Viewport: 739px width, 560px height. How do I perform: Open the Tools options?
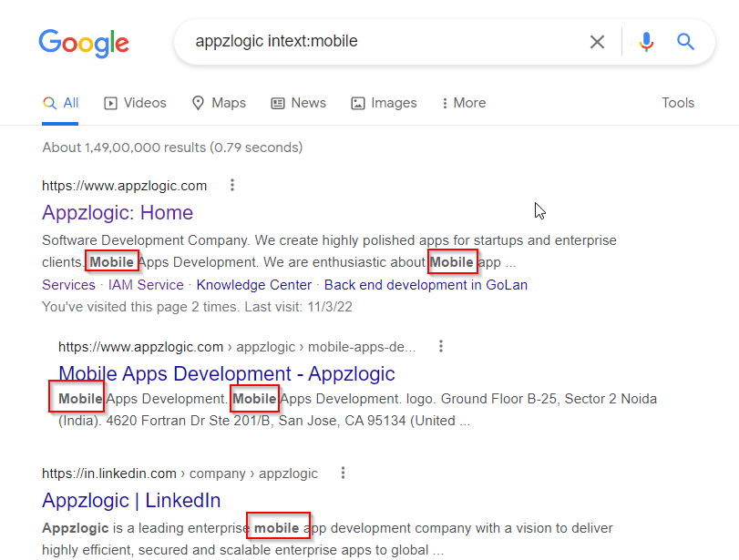pos(678,103)
